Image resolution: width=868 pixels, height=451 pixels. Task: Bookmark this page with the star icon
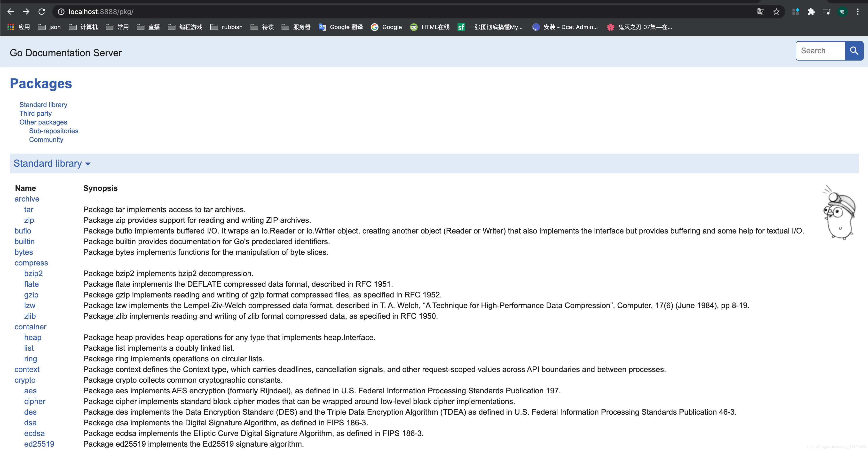(776, 12)
